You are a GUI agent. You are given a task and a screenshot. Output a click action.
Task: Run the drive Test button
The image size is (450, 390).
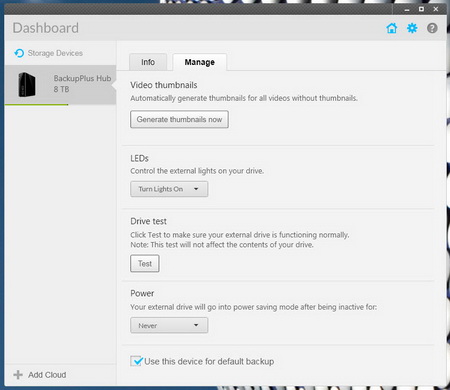(145, 264)
